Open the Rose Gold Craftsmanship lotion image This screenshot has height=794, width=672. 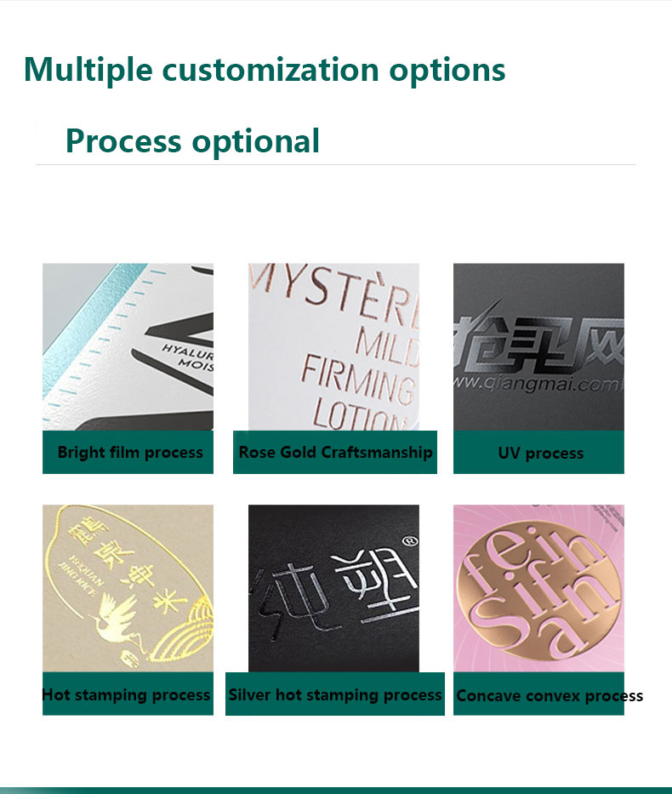tap(333, 347)
